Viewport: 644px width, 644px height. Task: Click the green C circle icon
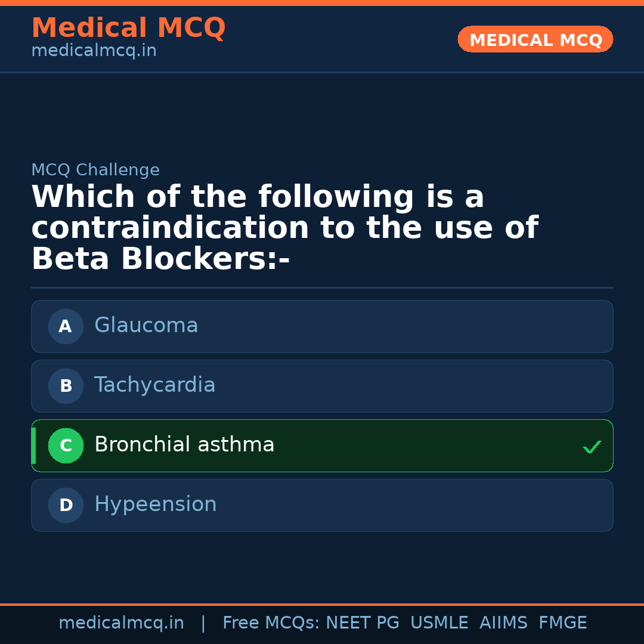click(66, 445)
